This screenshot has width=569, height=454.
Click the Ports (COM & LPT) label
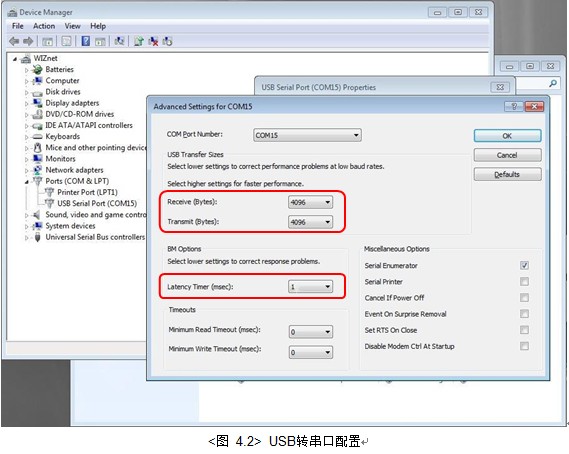77,181
